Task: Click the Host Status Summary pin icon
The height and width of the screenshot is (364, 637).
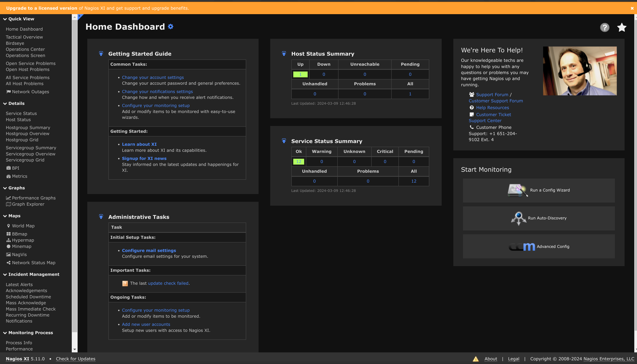Action: 284,53
